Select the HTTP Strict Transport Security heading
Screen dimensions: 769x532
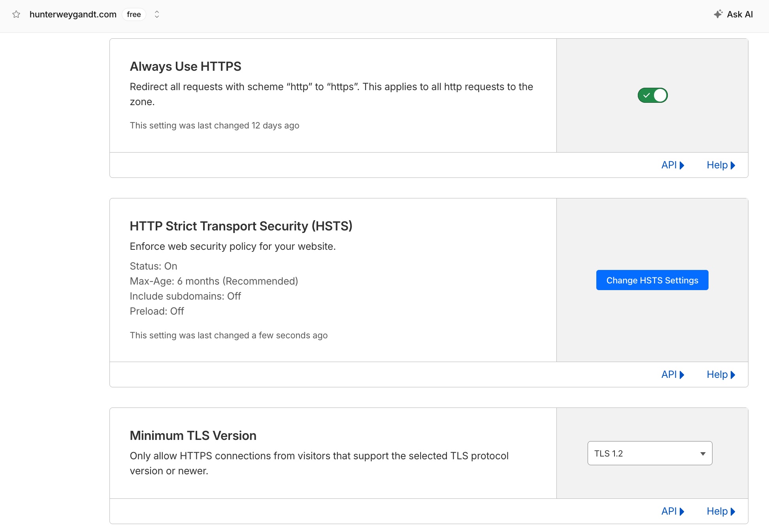point(241,226)
